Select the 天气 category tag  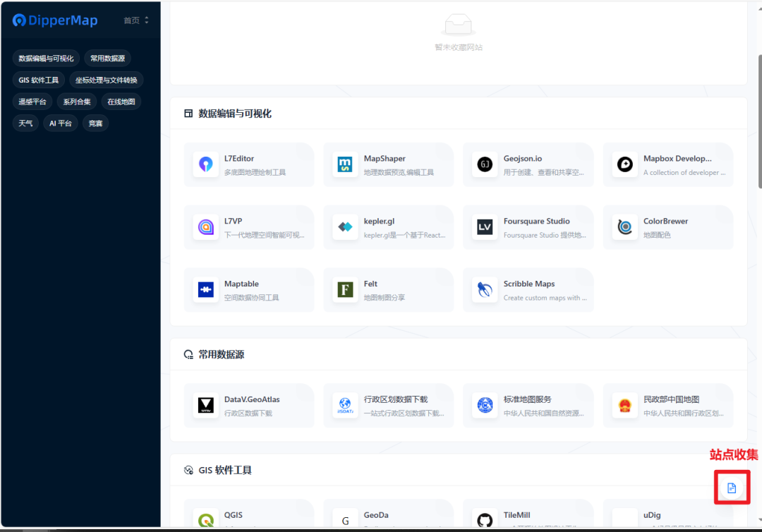[x=25, y=123]
